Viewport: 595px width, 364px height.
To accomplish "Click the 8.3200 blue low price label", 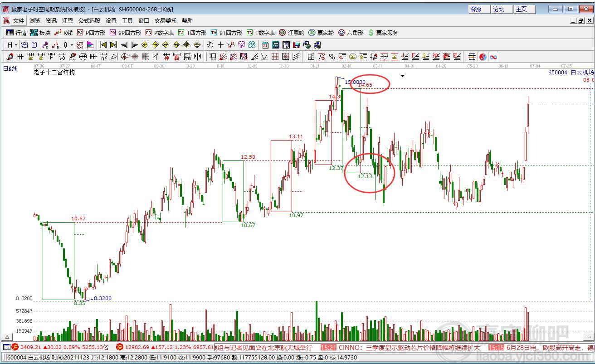I will (102, 298).
